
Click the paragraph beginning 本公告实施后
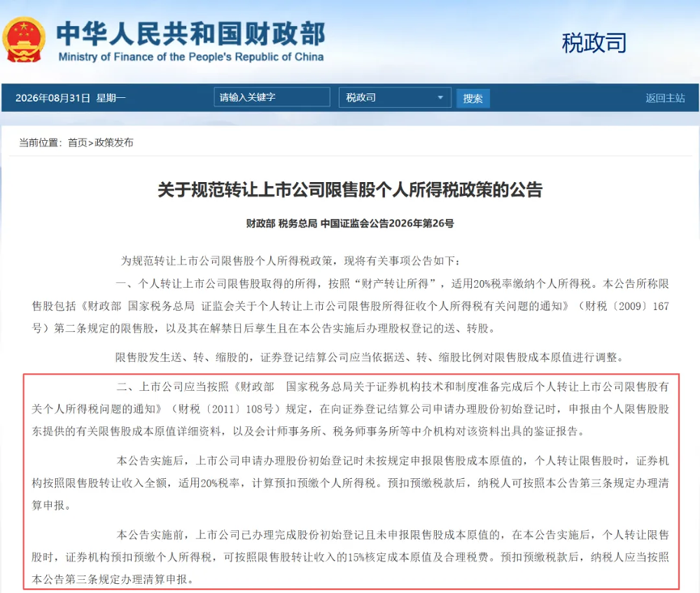(x=350, y=483)
